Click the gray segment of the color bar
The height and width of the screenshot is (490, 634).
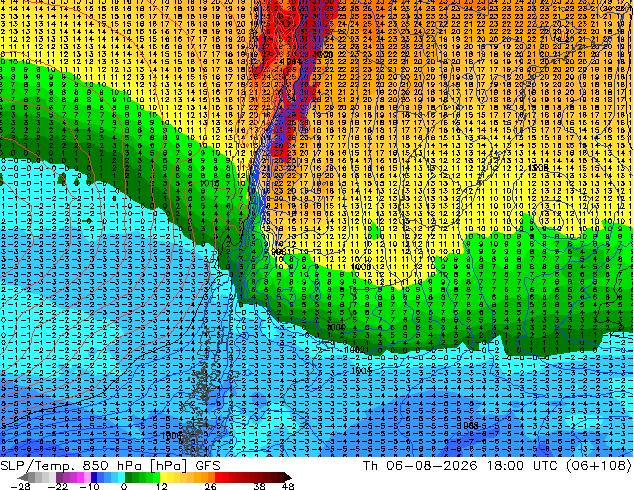pos(38,477)
